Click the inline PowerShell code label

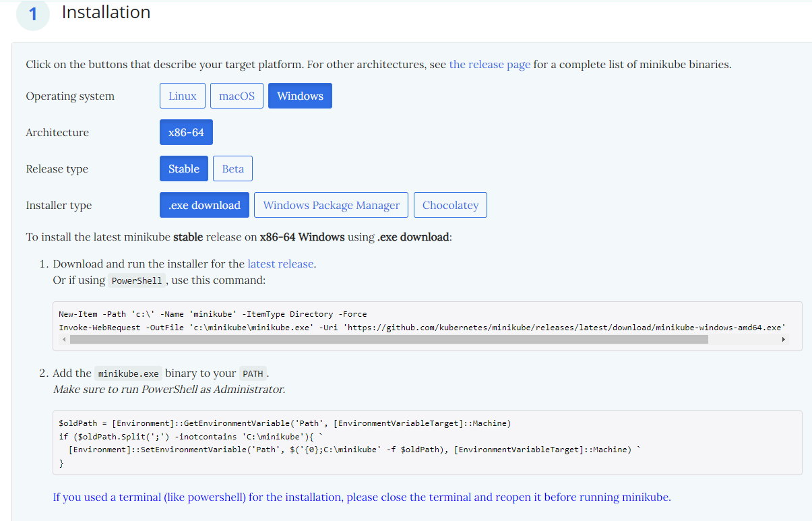pyautogui.click(x=137, y=280)
